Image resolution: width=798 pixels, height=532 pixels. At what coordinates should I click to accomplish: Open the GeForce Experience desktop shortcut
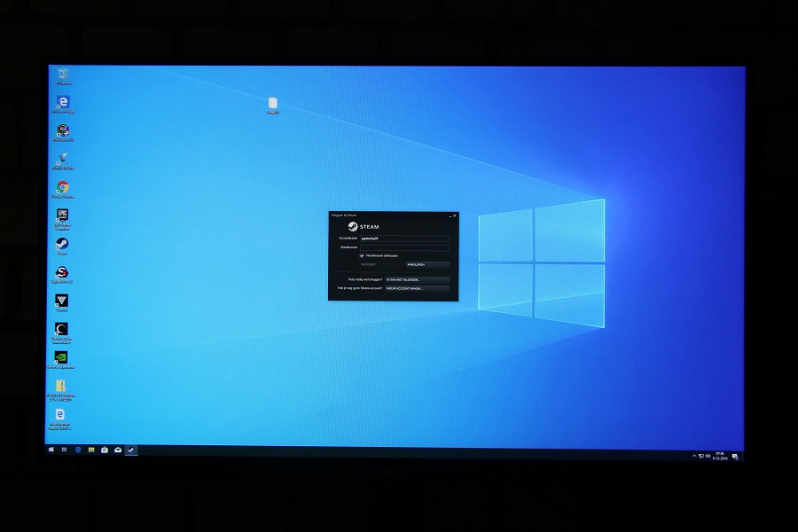click(61, 357)
